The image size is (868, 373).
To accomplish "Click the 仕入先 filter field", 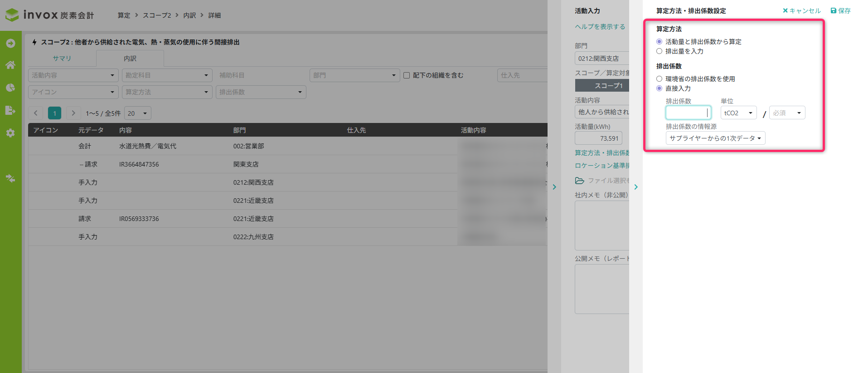I will tap(522, 75).
